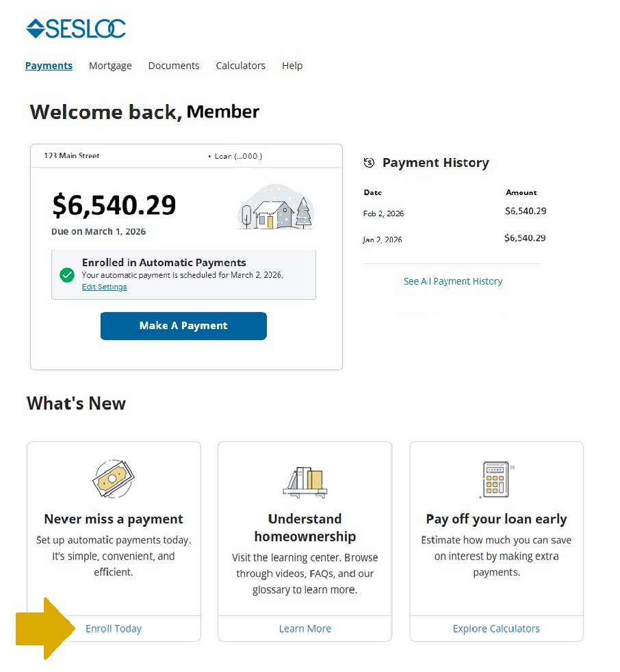Select Calculators from the navigation bar
Image resolution: width=620 pixels, height=672 pixels.
point(240,65)
